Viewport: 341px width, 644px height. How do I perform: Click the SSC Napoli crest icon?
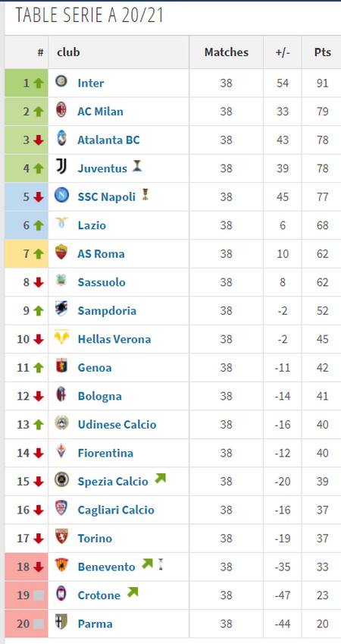(x=61, y=195)
